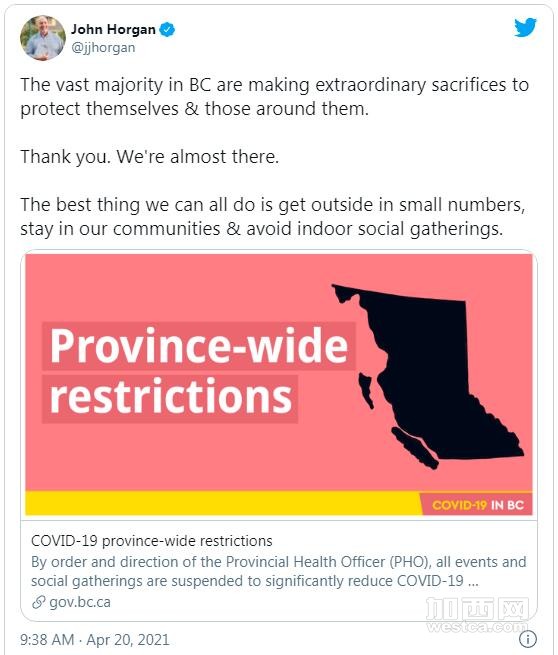Click the tweet timestamp 9:38 AM Apr 20, 2021

[x=95, y=640]
